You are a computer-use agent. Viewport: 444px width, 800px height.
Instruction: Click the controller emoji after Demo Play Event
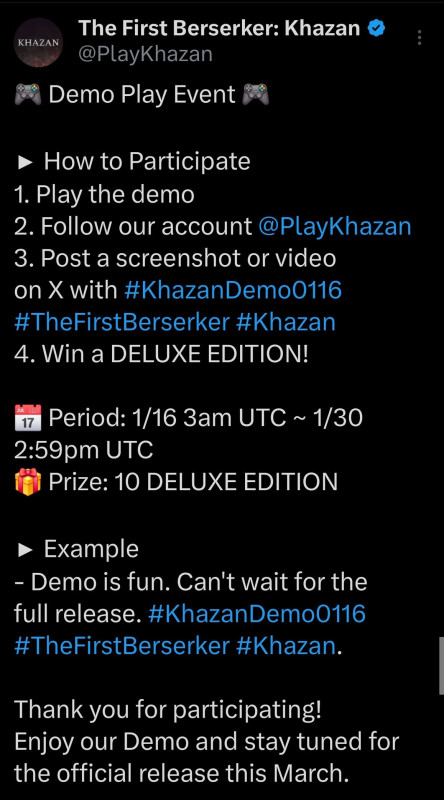tap(255, 95)
